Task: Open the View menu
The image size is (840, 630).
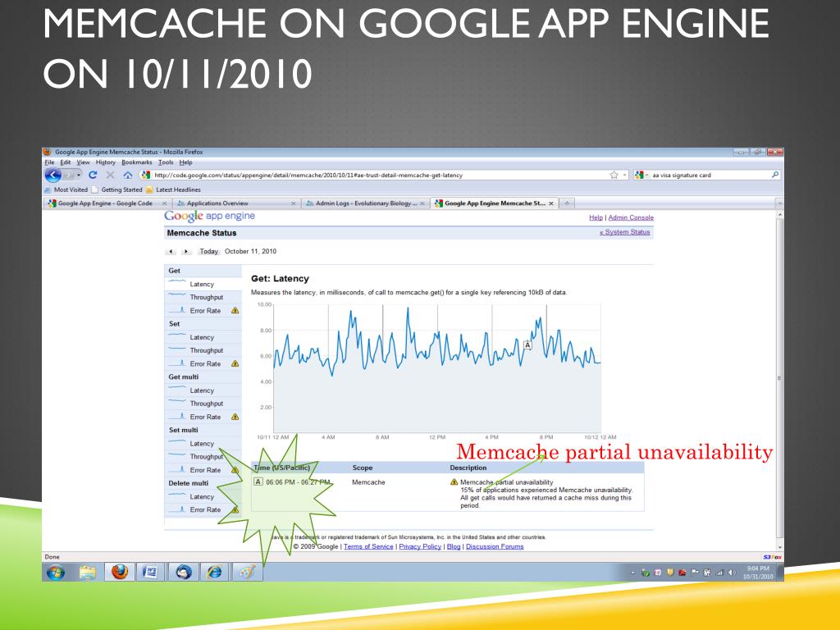Action: click(x=83, y=162)
